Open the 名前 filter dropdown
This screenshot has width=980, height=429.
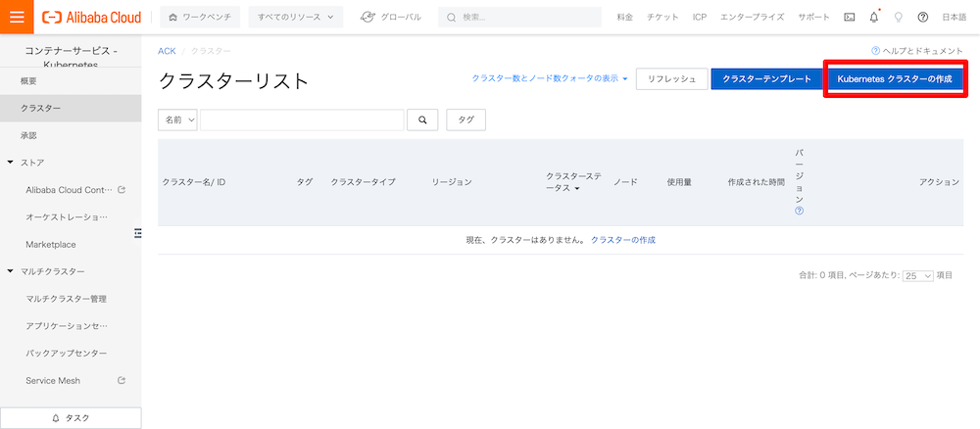pos(177,119)
